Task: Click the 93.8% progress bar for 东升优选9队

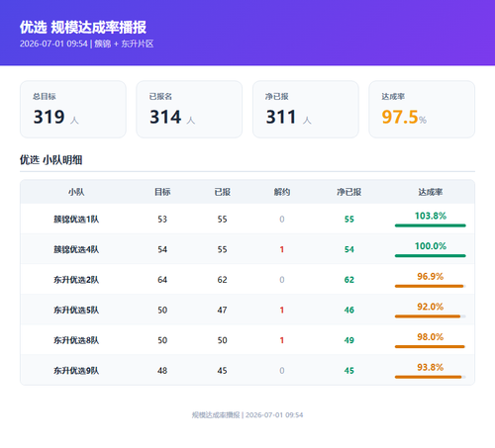Action: point(431,377)
